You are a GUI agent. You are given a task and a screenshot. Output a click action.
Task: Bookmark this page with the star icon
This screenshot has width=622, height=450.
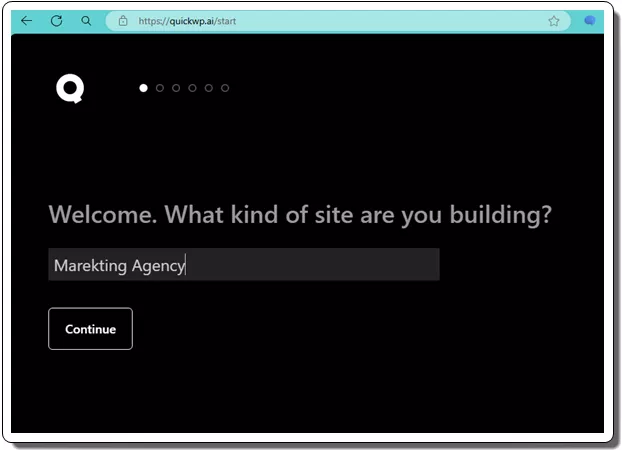(x=554, y=21)
